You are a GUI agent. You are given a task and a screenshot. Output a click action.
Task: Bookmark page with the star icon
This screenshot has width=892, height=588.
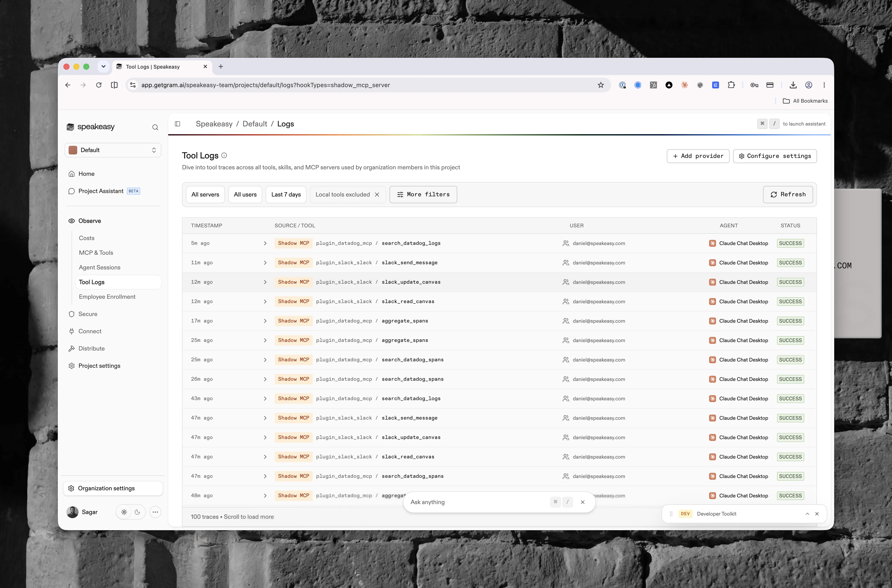(x=601, y=85)
